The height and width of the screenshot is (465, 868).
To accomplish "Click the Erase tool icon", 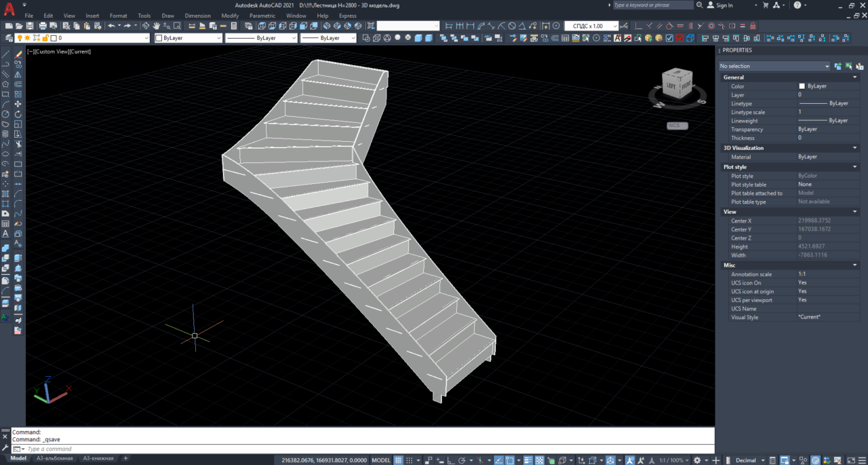I will point(18,54).
